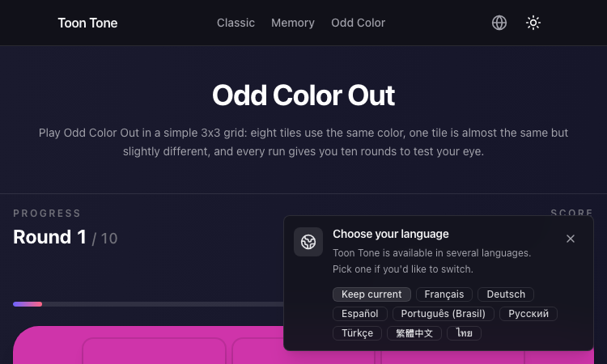Image resolution: width=607 pixels, height=364 pixels.
Task: Choose Keep current language option
Action: coord(371,294)
